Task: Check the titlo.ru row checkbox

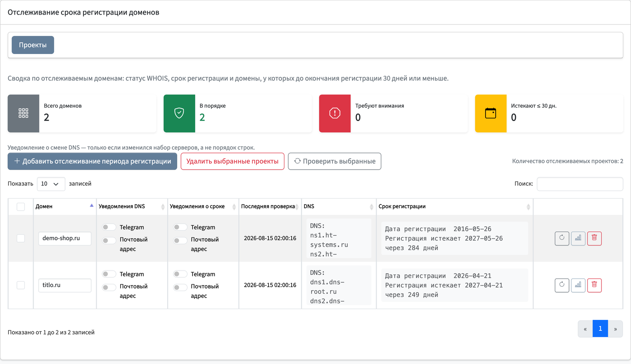Action: coord(21,285)
